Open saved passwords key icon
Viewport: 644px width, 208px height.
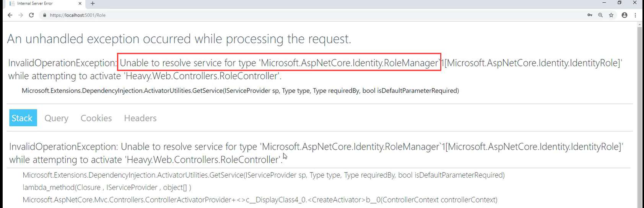tap(590, 15)
